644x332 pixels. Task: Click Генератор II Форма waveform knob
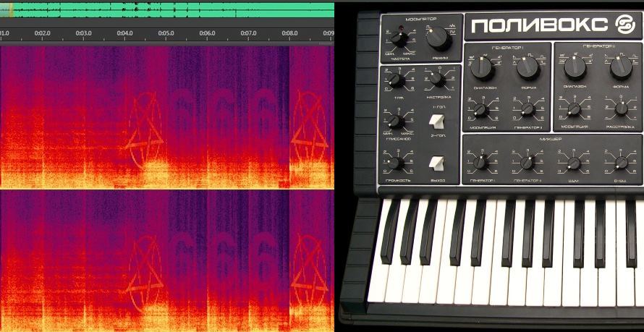(x=621, y=67)
